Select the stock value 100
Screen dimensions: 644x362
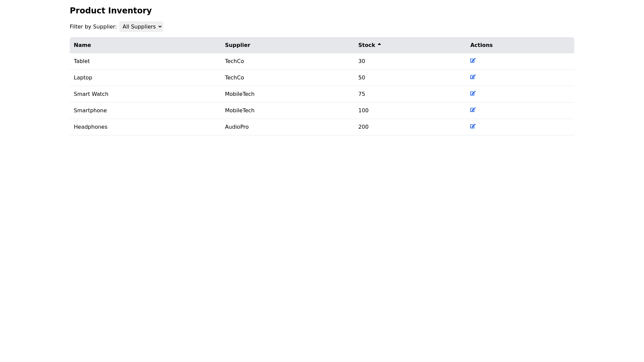pyautogui.click(x=363, y=111)
